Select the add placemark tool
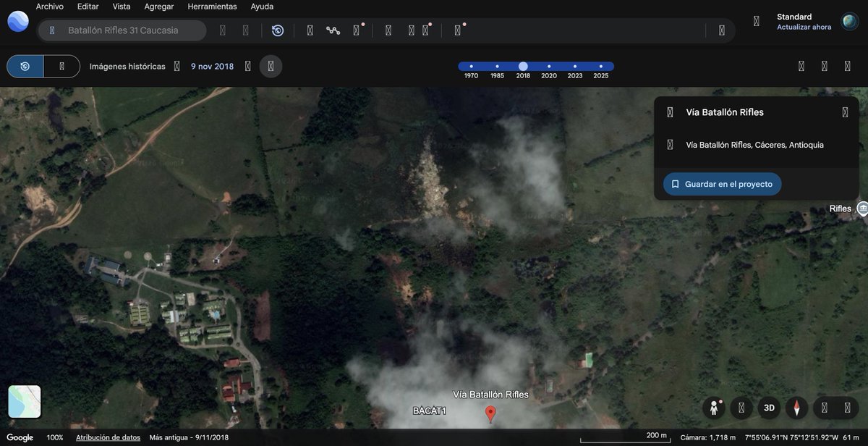Screen dimensions: 868x446 310,30
